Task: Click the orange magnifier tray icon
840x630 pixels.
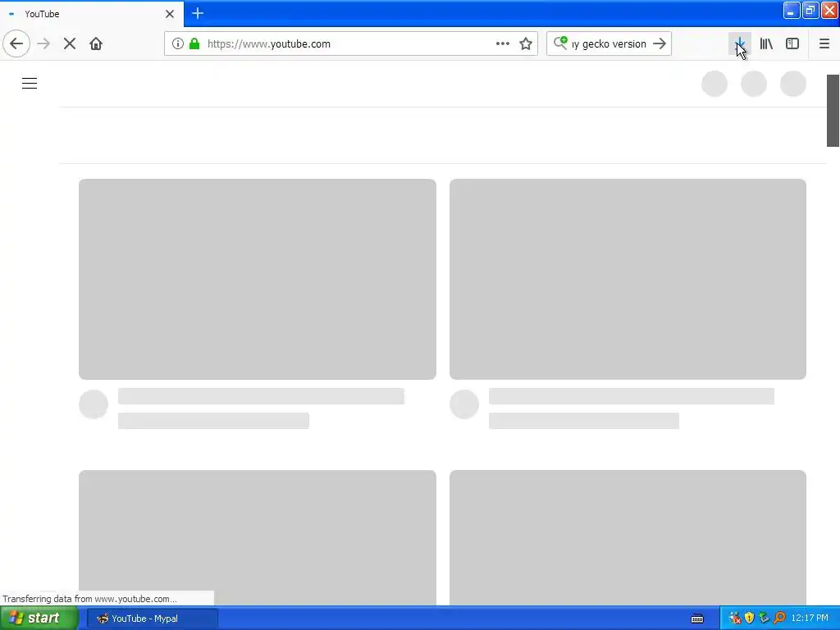Action: click(x=779, y=619)
